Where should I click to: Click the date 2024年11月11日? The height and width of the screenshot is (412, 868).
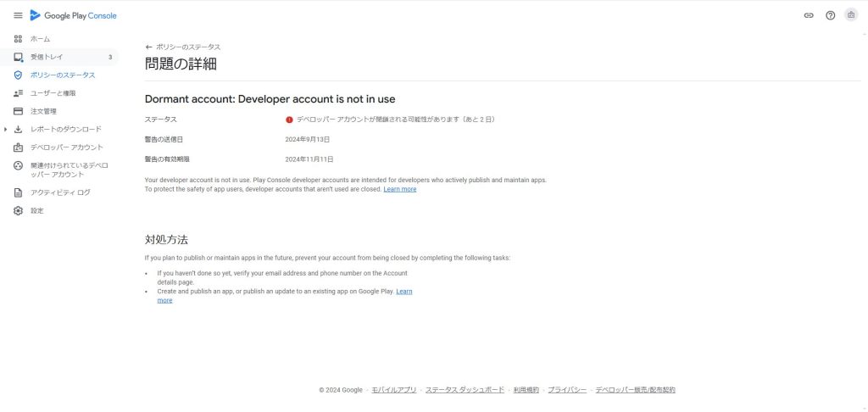point(309,159)
